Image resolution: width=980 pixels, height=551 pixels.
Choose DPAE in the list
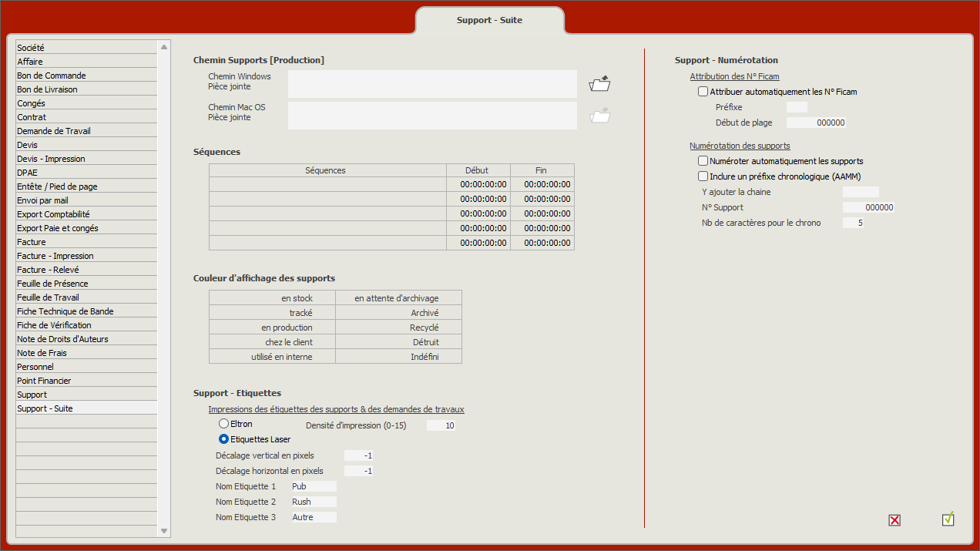86,173
